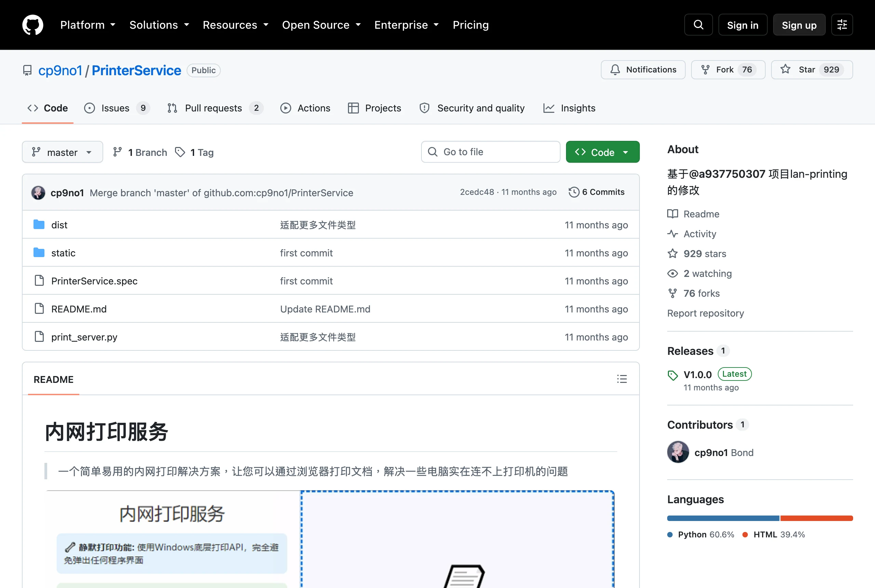Open commit hash 2cedc48
Image resolution: width=875 pixels, height=588 pixels.
477,192
